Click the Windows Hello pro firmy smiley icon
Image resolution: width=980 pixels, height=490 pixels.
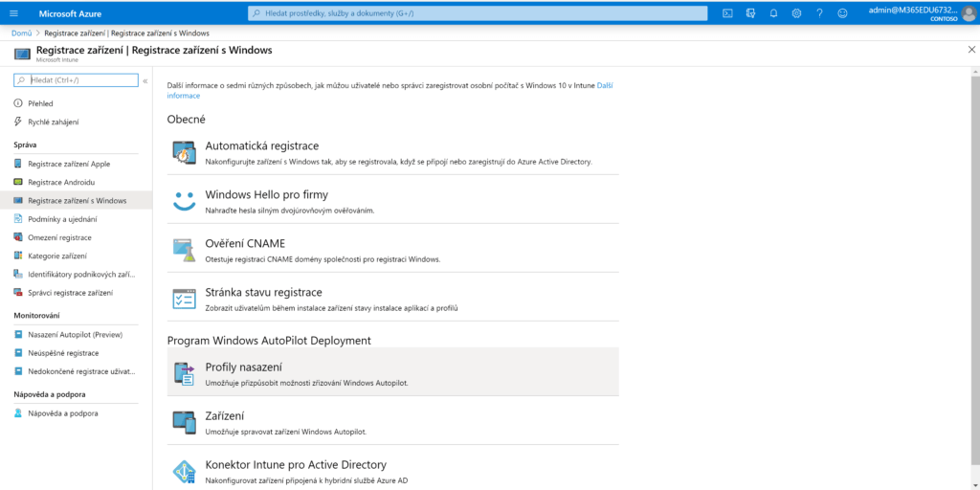184,201
